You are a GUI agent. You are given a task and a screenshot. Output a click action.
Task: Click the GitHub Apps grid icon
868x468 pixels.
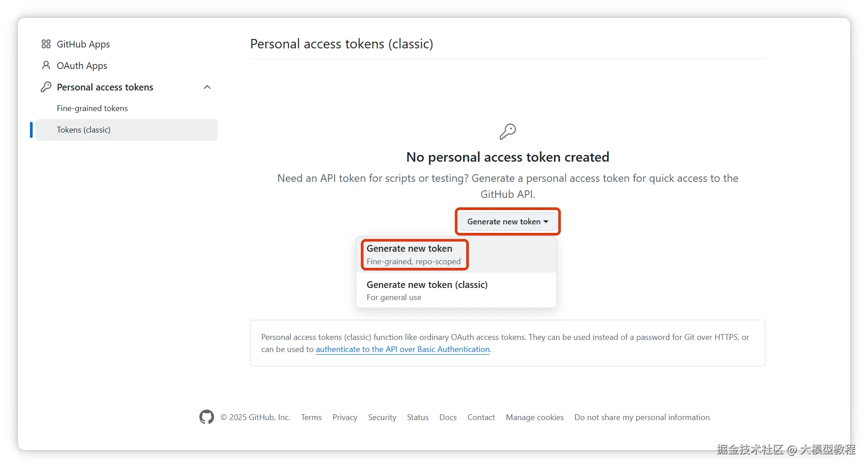click(46, 44)
